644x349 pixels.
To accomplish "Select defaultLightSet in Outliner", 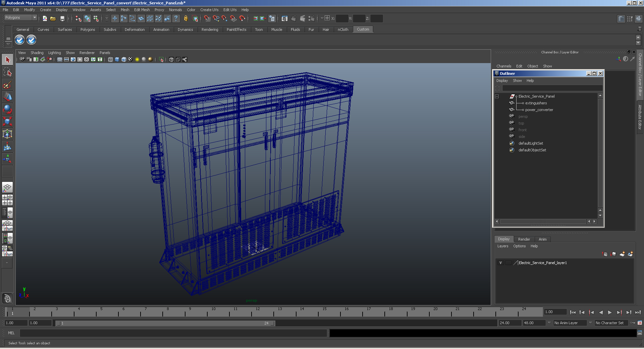I will pos(531,143).
